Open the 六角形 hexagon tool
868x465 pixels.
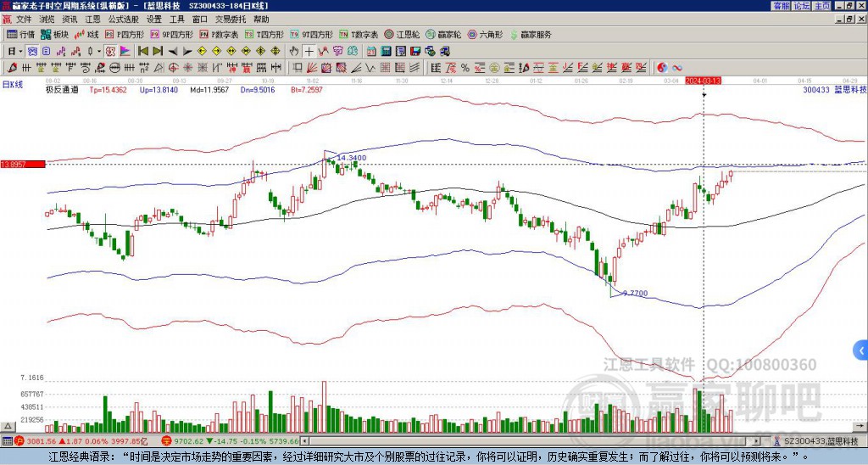click(485, 34)
